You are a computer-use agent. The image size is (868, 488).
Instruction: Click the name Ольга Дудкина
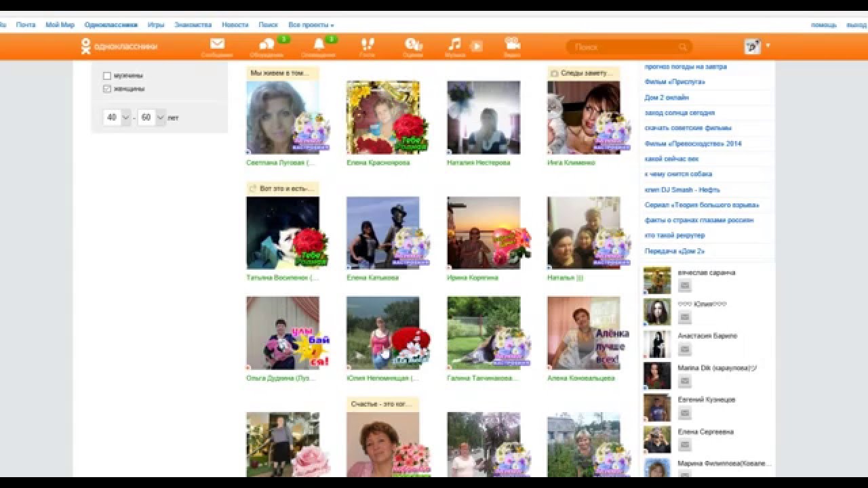[281, 378]
